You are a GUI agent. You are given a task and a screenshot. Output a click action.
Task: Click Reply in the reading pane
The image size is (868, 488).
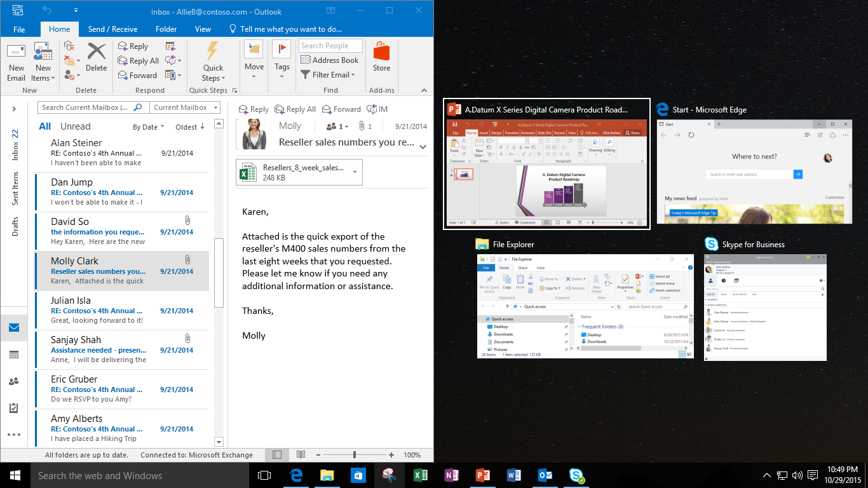254,109
